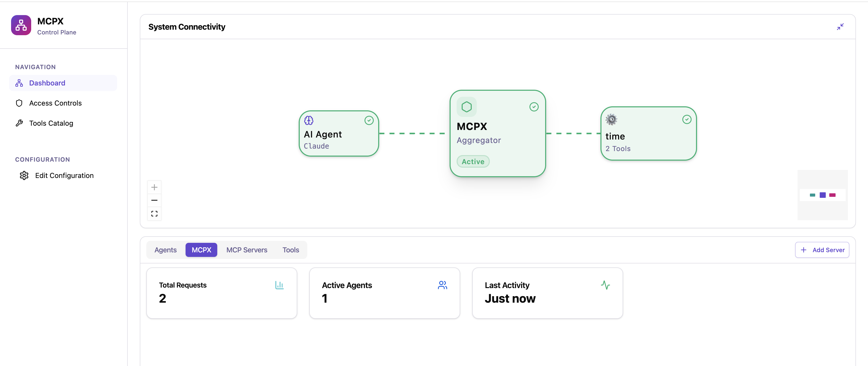Click the bar chart icon in Total Requests
Image resolution: width=868 pixels, height=366 pixels.
click(279, 285)
